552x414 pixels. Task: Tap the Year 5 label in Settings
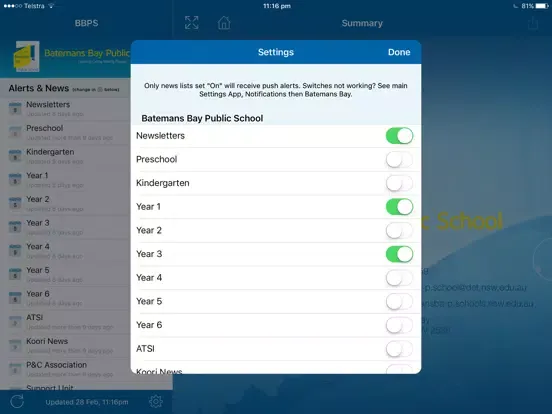point(149,301)
